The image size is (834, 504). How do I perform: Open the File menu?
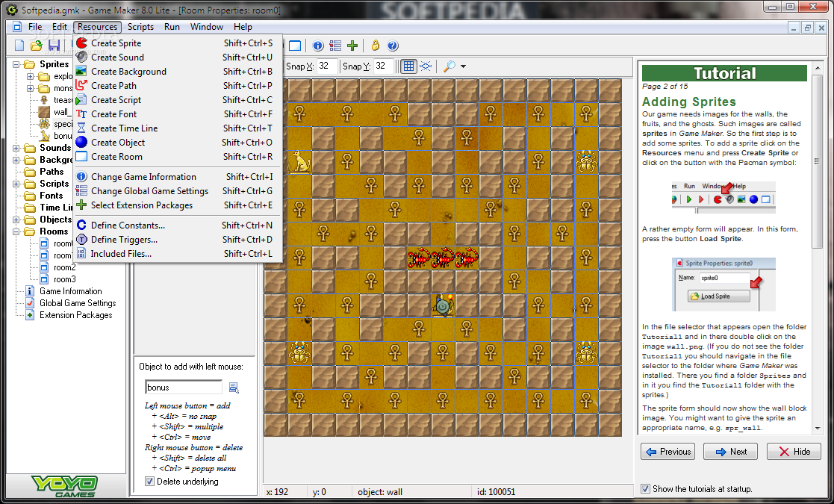tap(35, 27)
